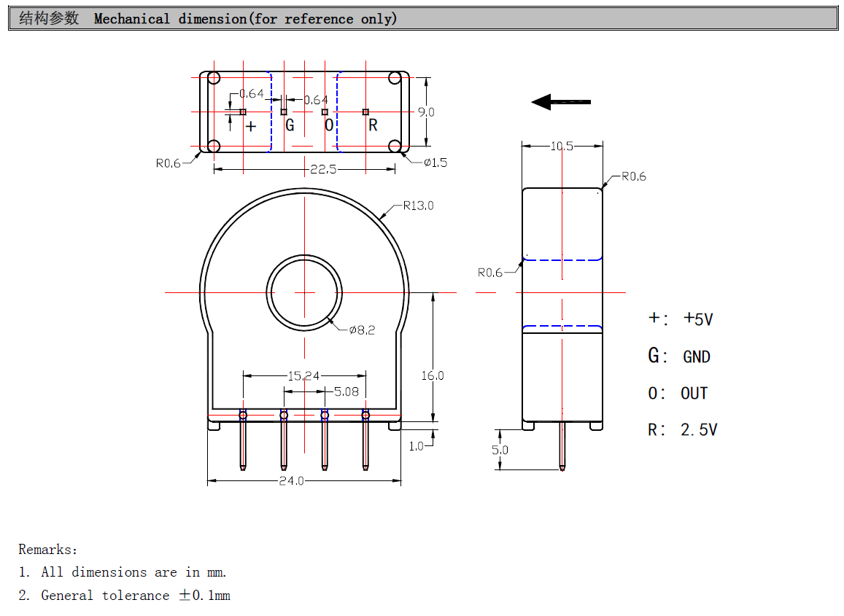
Task: Click the 16.0 height dimension label
Action: [432, 375]
